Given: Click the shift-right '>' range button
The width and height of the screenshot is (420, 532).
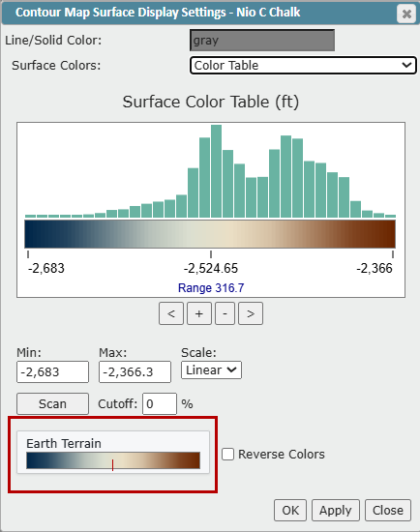Looking at the screenshot, I should pos(251,313).
